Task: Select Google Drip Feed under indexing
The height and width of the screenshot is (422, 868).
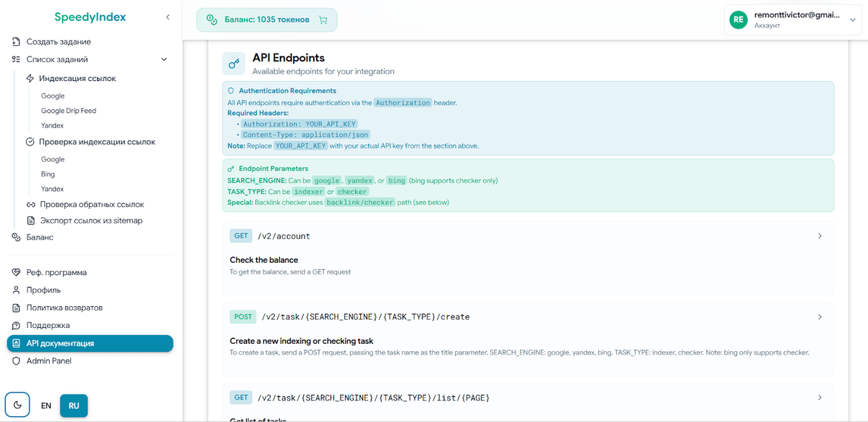Action: click(69, 111)
